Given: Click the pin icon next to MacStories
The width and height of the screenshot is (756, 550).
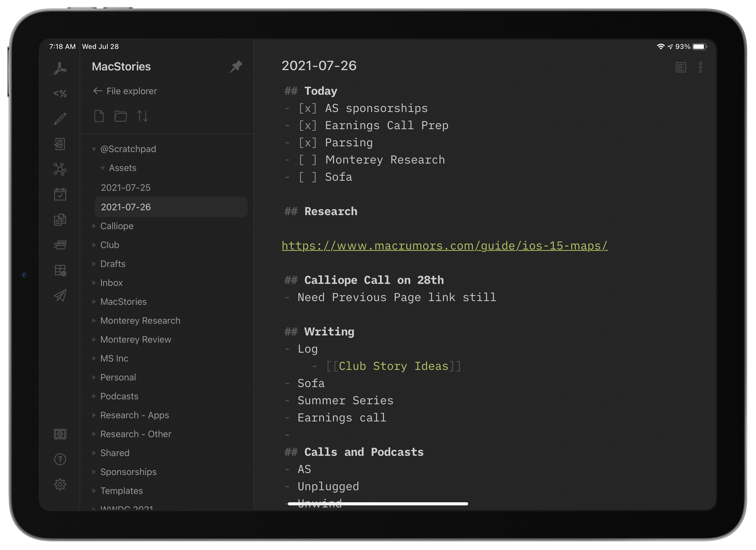Looking at the screenshot, I should coord(236,66).
